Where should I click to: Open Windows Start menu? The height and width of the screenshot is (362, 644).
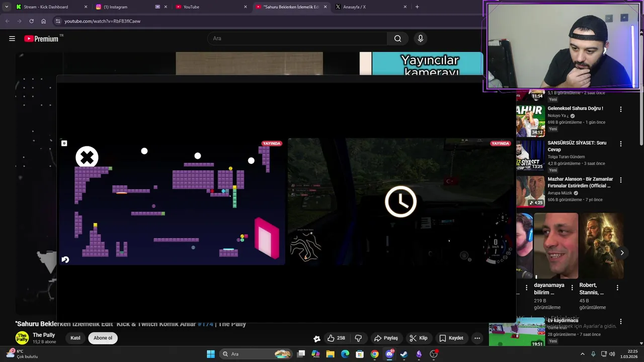pyautogui.click(x=211, y=354)
